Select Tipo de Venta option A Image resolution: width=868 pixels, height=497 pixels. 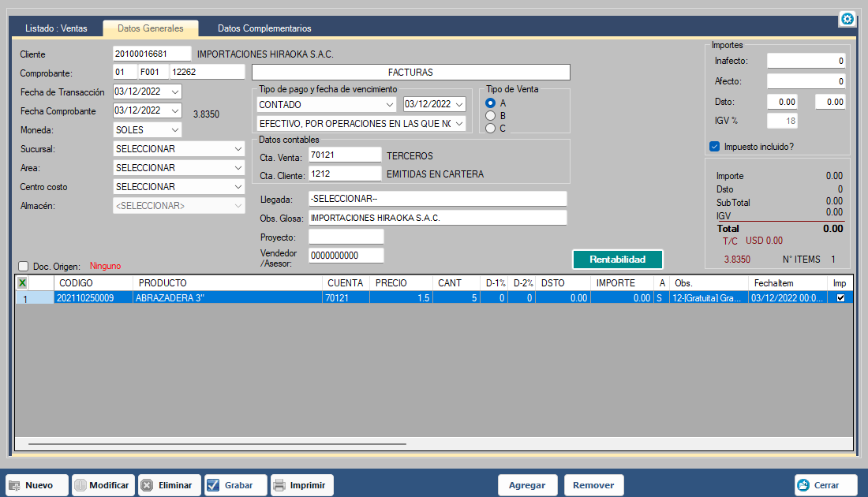pos(490,103)
